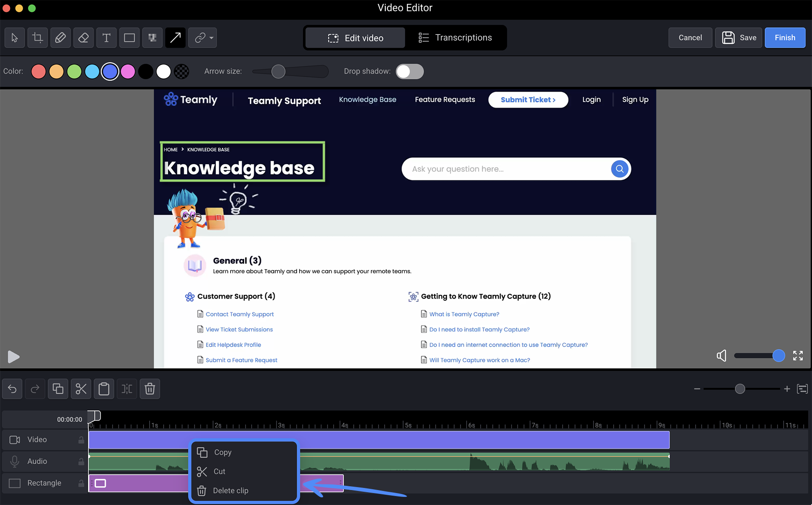The width and height of the screenshot is (812, 505).
Task: Switch to the Edit video tab
Action: click(355, 38)
